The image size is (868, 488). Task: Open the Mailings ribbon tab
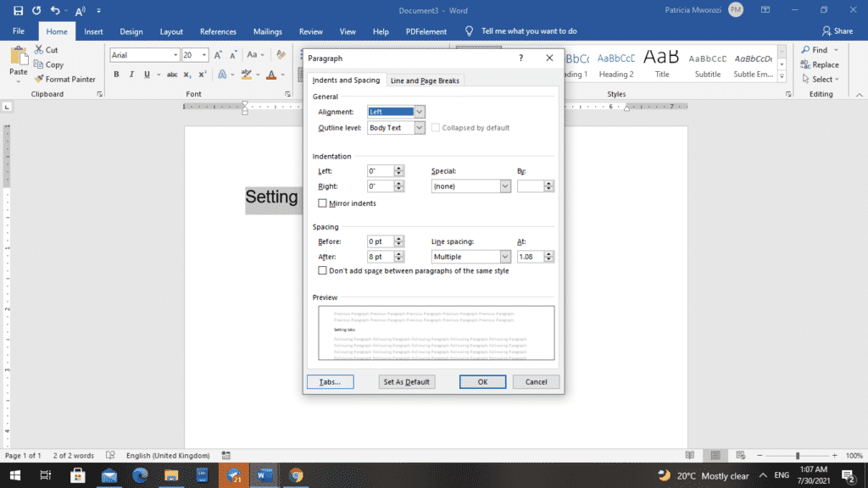(267, 30)
